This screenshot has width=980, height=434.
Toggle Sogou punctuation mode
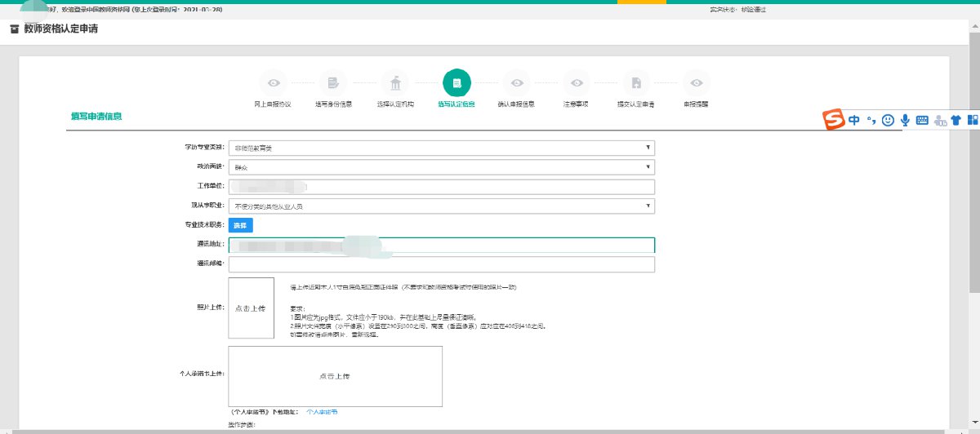(x=871, y=120)
